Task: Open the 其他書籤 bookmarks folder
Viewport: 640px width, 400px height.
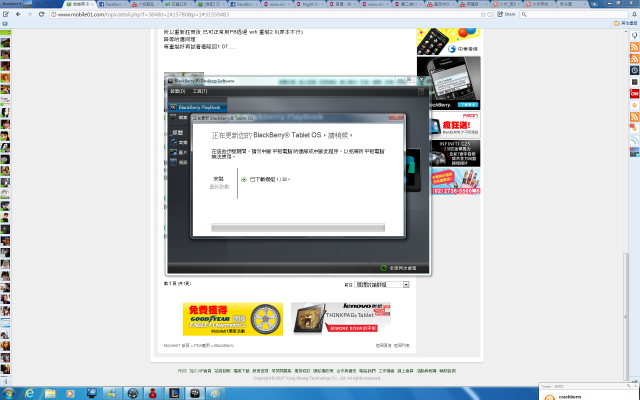Action: [626, 23]
